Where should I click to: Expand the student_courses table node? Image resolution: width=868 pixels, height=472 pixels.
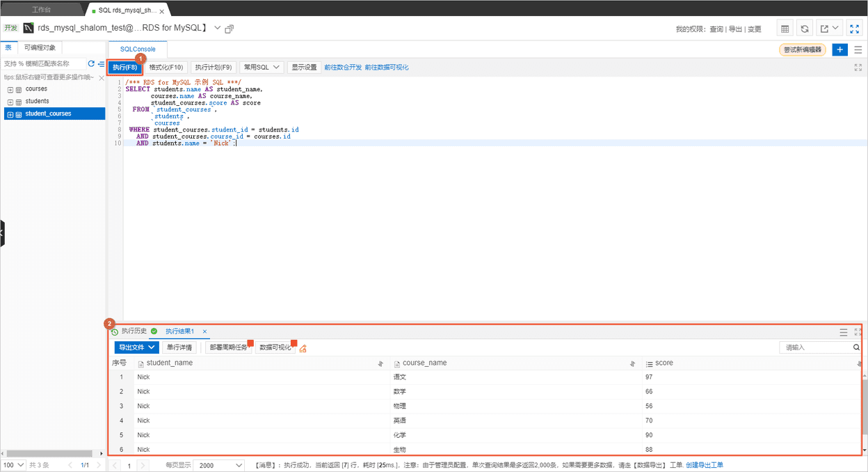coord(10,114)
